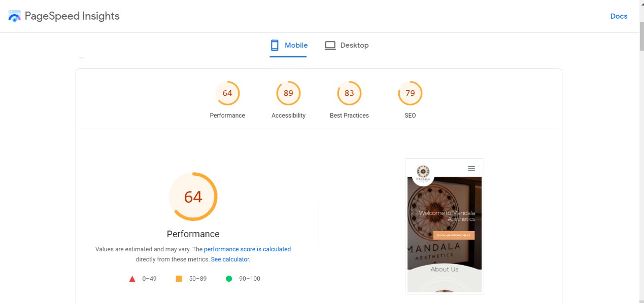This screenshot has height=303, width=644.
Task: Select the Best Practices gauge showing 83
Action: [x=349, y=93]
